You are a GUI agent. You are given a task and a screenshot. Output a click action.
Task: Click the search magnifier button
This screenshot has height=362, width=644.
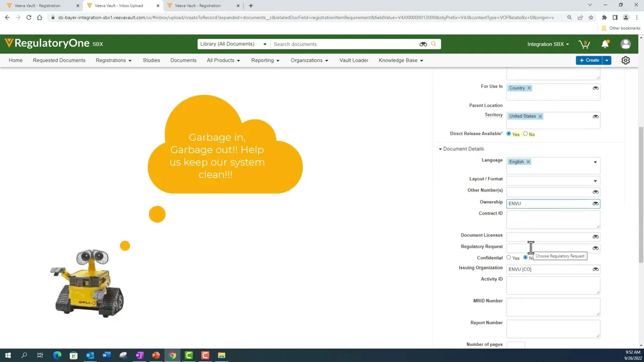(x=433, y=44)
